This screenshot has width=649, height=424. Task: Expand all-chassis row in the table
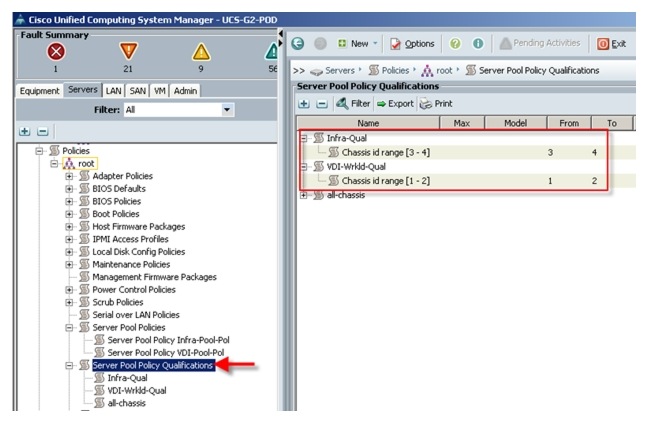304,195
